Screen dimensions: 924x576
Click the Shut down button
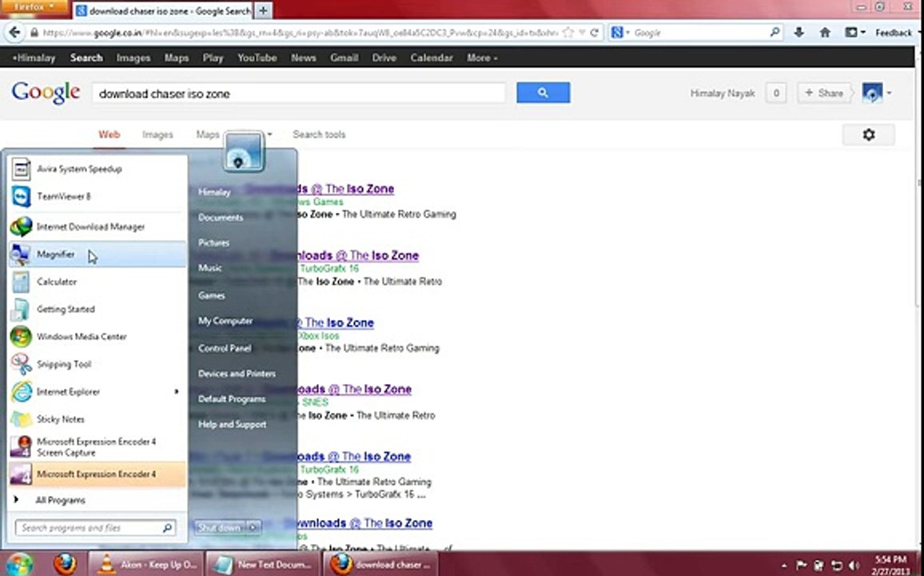221,528
